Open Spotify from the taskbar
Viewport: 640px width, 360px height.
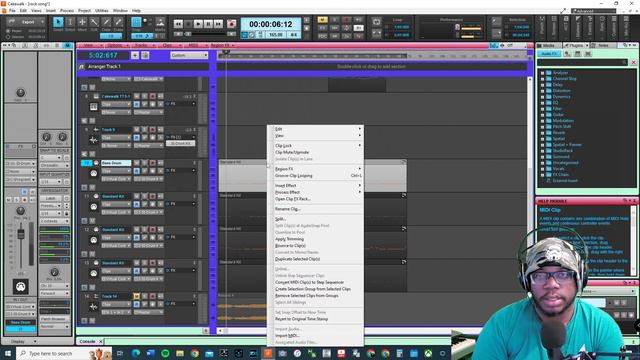pyautogui.click(x=165, y=353)
